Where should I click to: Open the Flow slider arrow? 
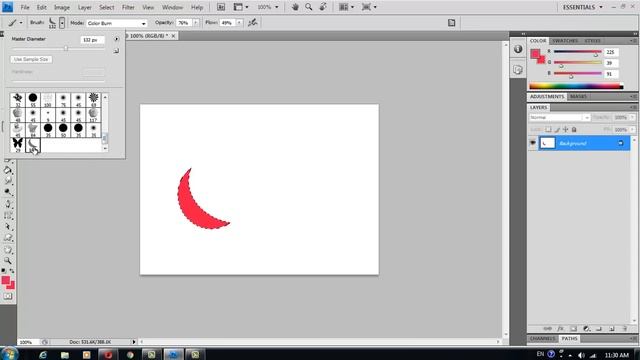[x=239, y=23]
